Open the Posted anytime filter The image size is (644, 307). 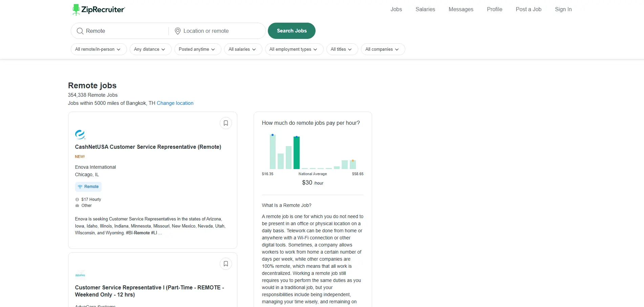point(198,49)
